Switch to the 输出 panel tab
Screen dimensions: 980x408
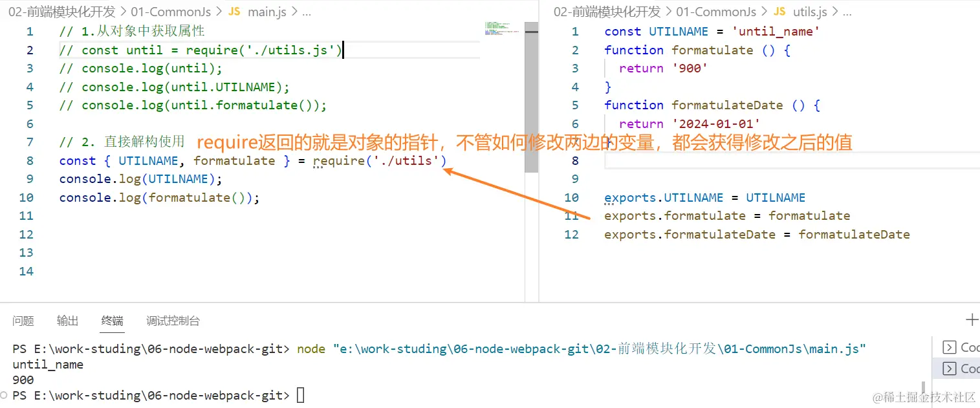(67, 320)
